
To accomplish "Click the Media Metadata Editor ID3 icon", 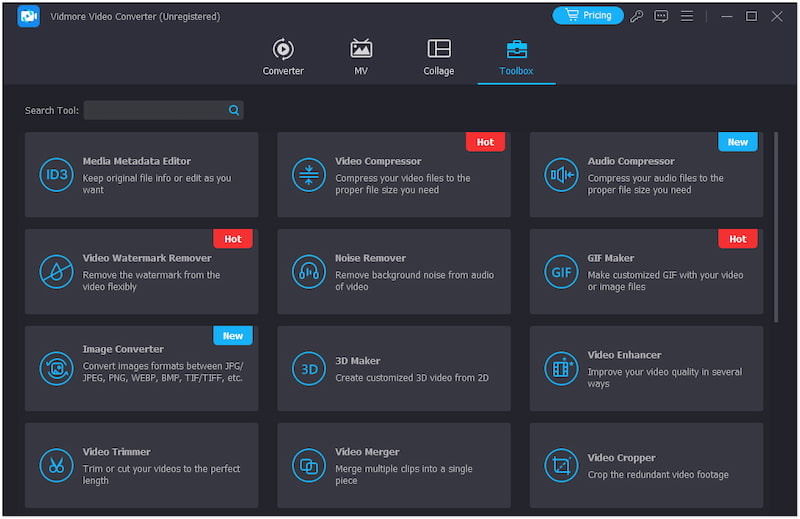I will click(56, 175).
